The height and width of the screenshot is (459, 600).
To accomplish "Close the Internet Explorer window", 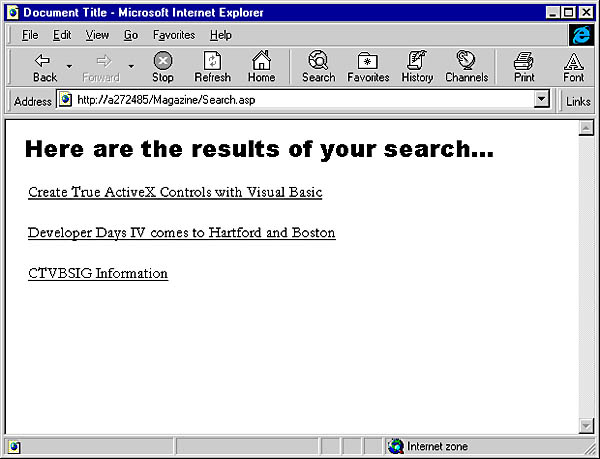I will click(586, 13).
